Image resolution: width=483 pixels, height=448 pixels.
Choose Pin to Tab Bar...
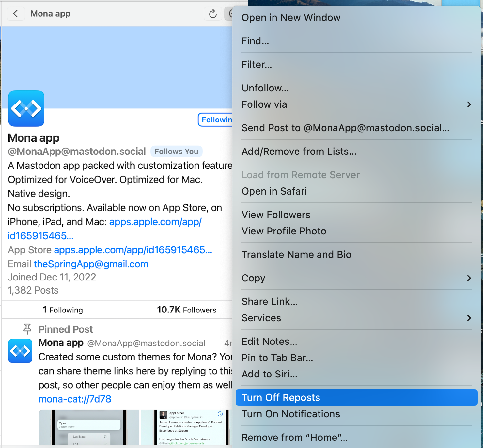(x=357, y=358)
